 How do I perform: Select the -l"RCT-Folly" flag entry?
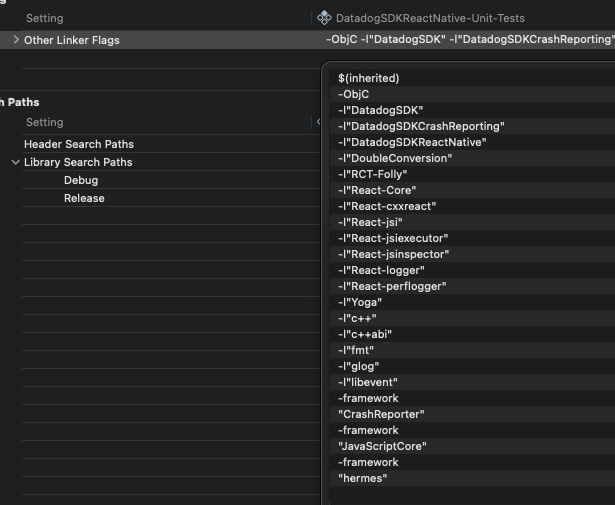click(472, 174)
